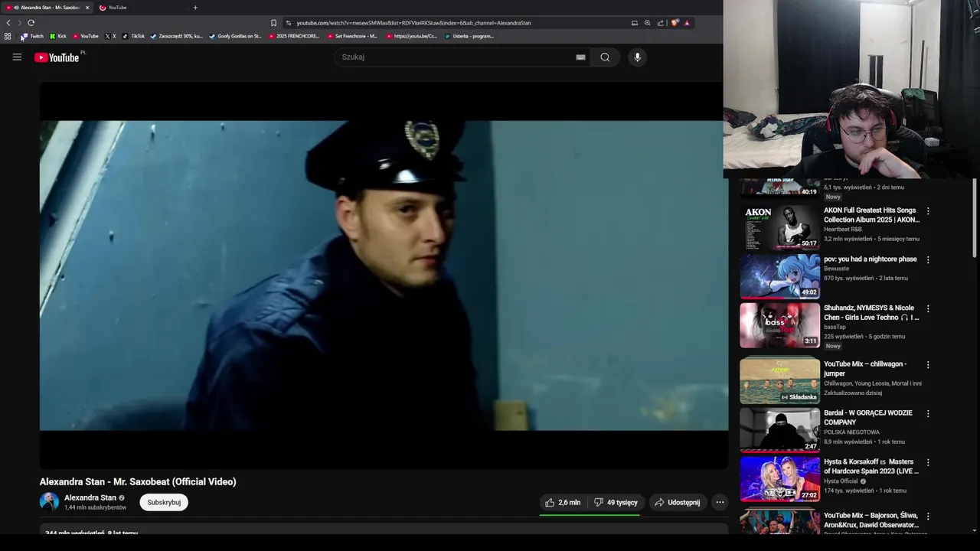Click the browser address bar URL
This screenshot has width=980, height=551.
(x=413, y=23)
